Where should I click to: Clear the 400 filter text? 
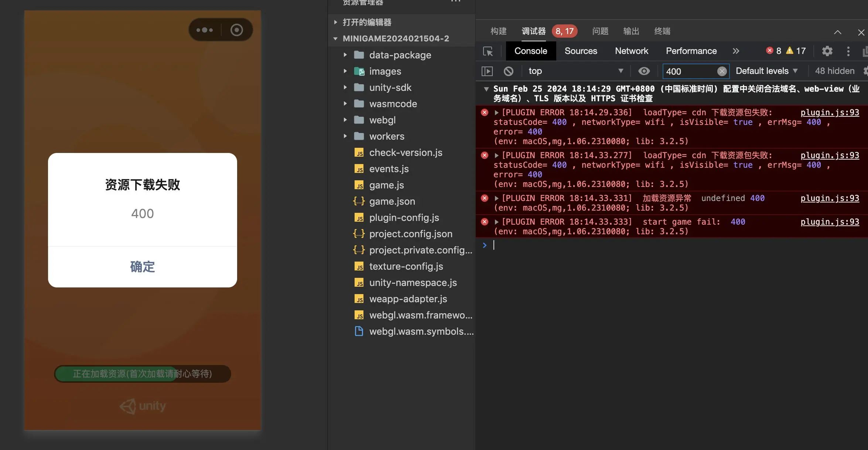coord(722,71)
